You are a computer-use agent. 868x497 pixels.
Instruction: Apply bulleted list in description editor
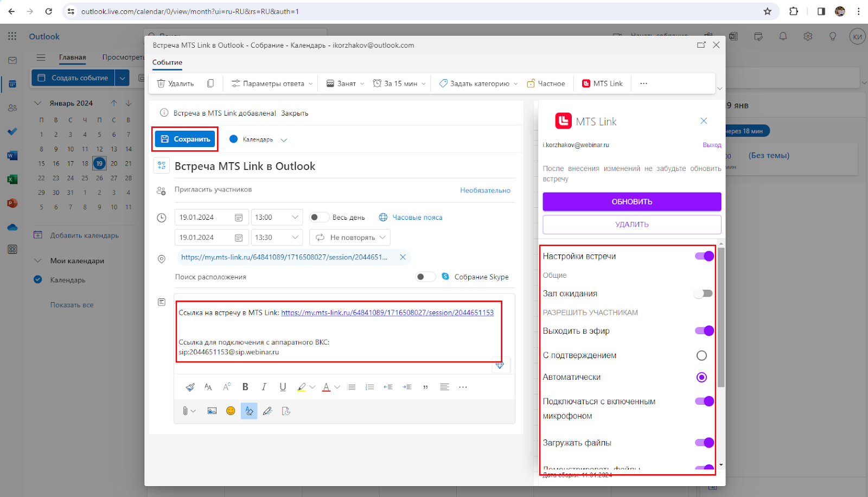[352, 387]
